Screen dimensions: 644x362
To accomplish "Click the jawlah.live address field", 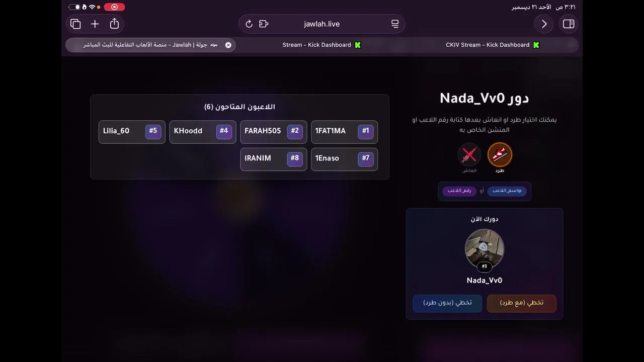I will (x=322, y=24).
